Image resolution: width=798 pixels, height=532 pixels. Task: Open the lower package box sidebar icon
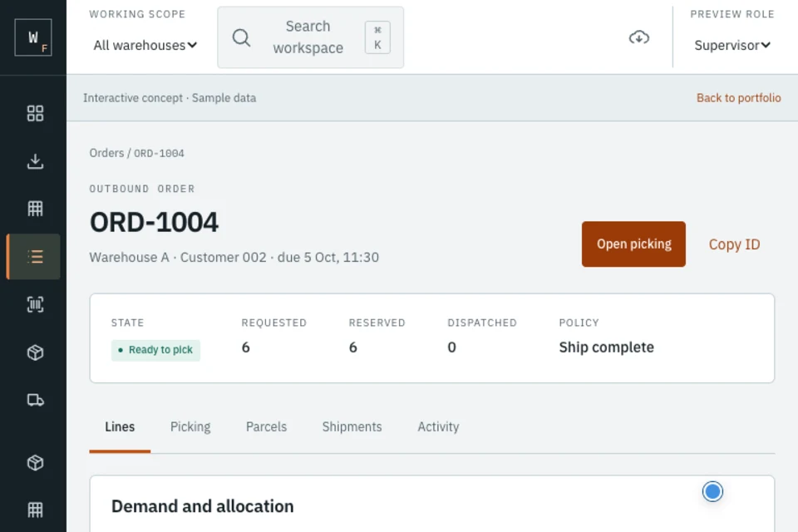(x=35, y=462)
